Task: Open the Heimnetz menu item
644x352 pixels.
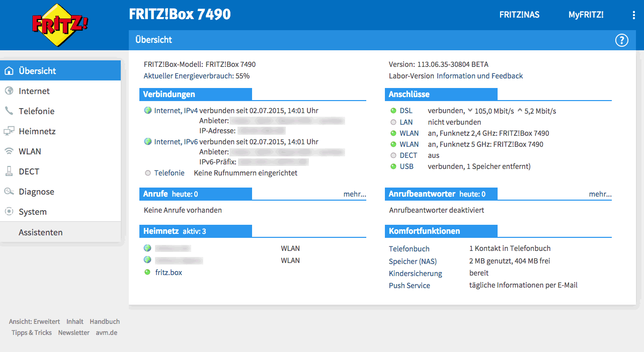Action: pyautogui.click(x=60, y=131)
